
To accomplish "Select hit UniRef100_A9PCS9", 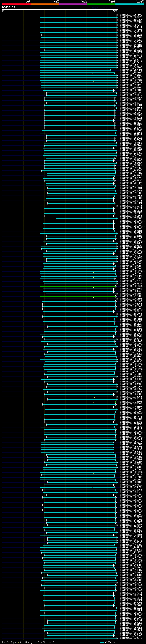I will click(131, 25).
